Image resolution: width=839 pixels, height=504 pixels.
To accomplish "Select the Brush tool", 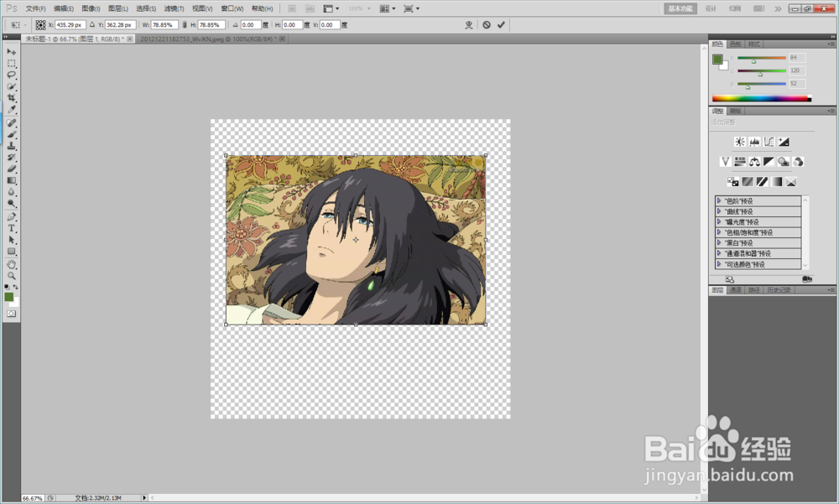I will (11, 134).
